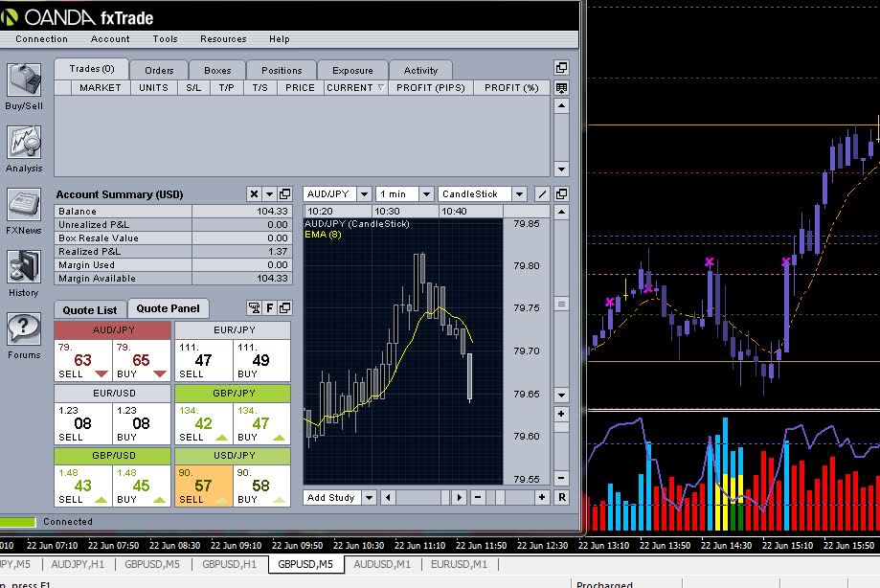Zoom in price axis plus button

[x=561, y=414]
